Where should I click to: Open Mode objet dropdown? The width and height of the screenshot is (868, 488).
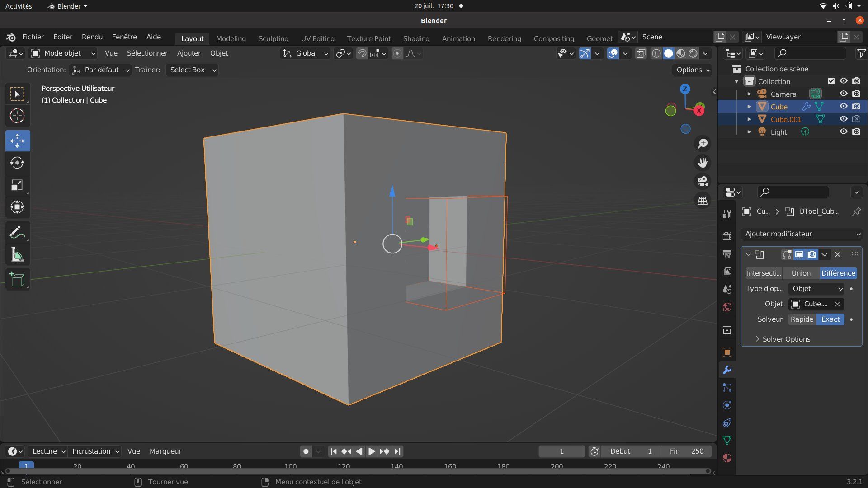tap(63, 53)
